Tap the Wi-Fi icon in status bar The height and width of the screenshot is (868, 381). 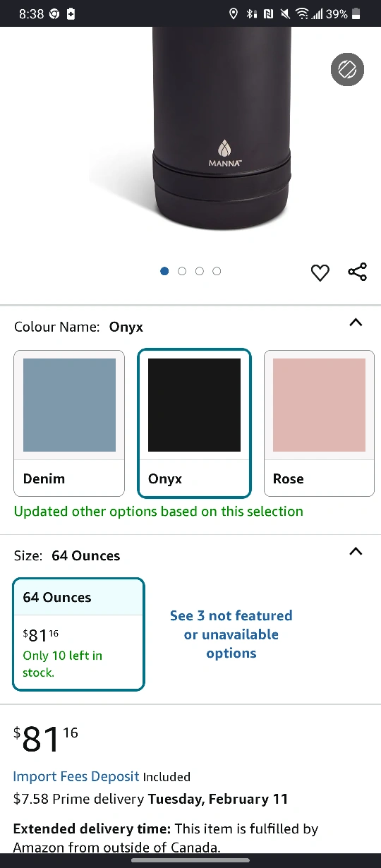(302, 13)
